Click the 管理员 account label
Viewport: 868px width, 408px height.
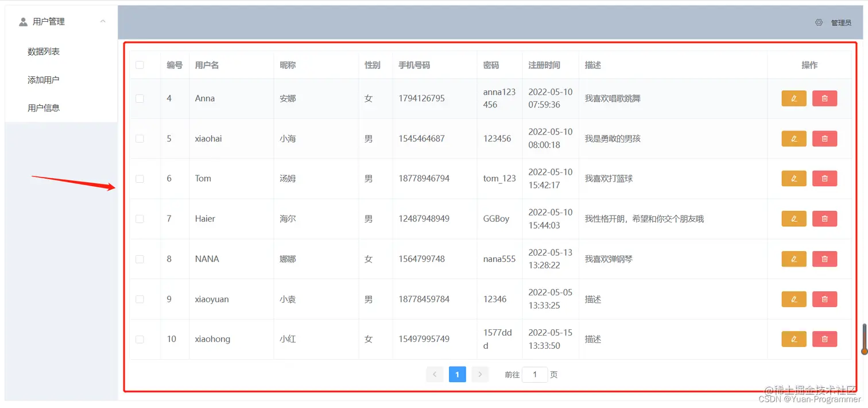click(x=841, y=23)
